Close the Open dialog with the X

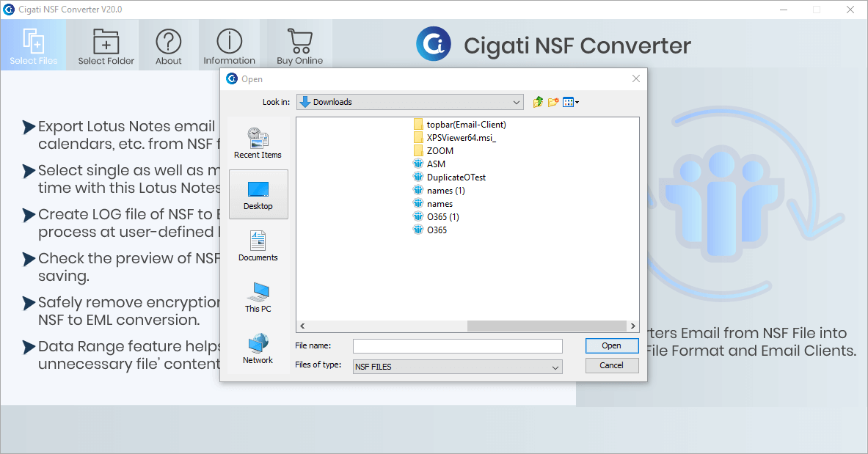636,78
